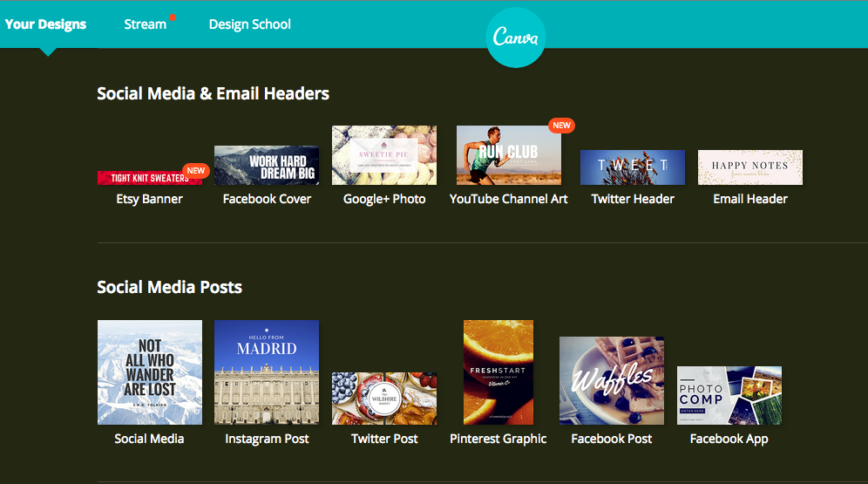Open the YouTube Channel Art thumbnail

point(509,155)
